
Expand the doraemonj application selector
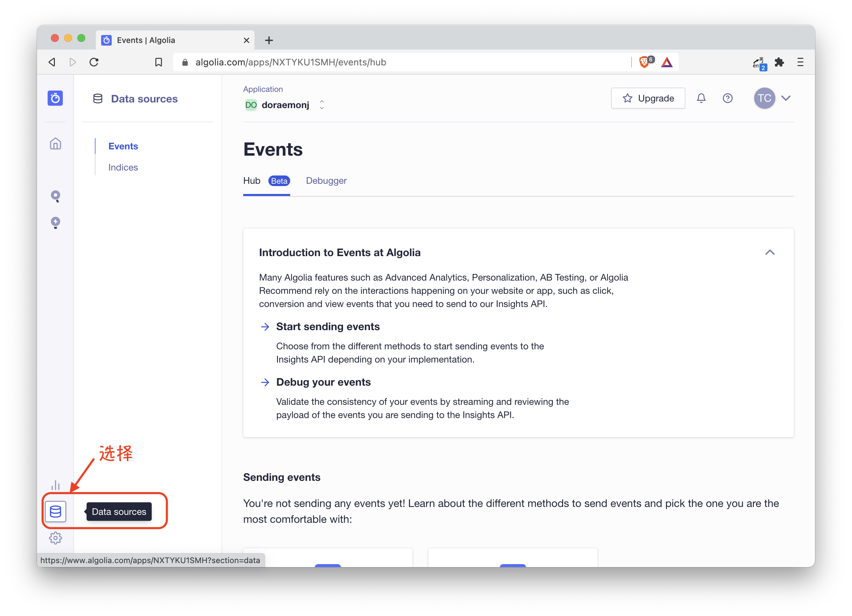tap(285, 105)
